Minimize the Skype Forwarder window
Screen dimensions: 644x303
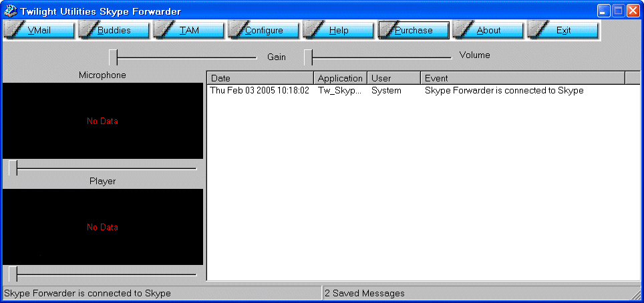point(604,11)
